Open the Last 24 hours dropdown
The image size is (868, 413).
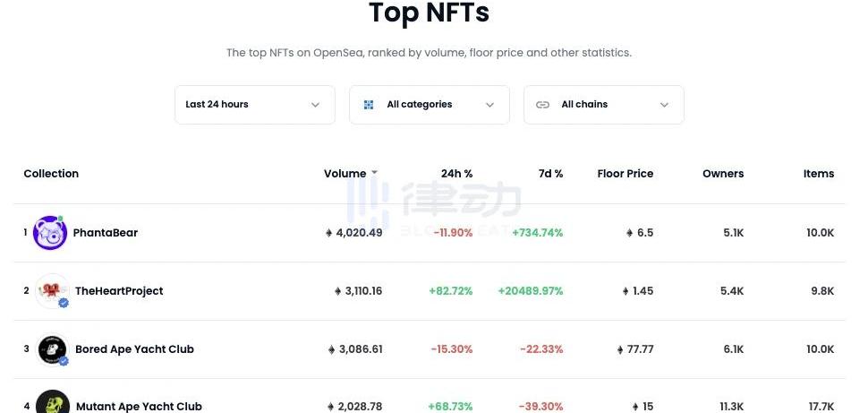pyautogui.click(x=254, y=105)
